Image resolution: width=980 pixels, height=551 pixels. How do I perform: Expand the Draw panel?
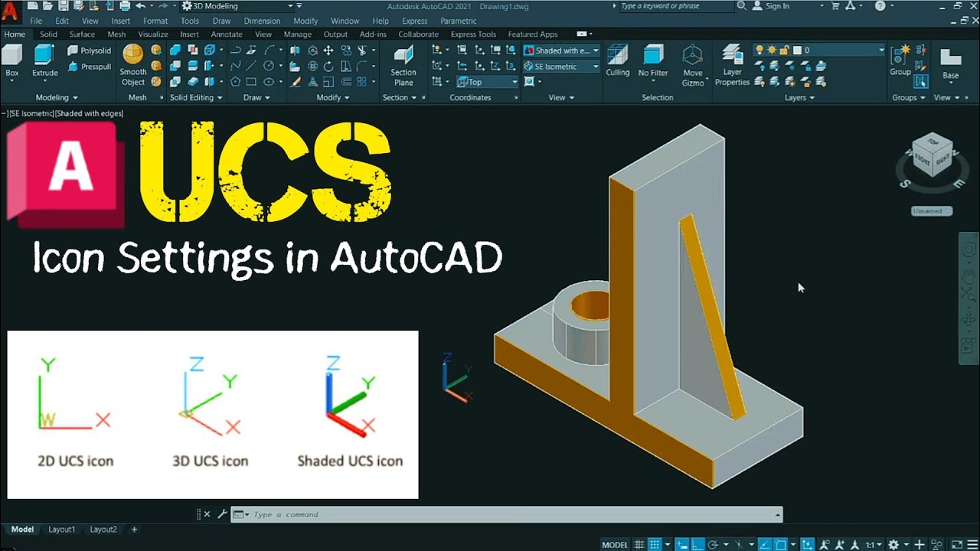tap(256, 97)
